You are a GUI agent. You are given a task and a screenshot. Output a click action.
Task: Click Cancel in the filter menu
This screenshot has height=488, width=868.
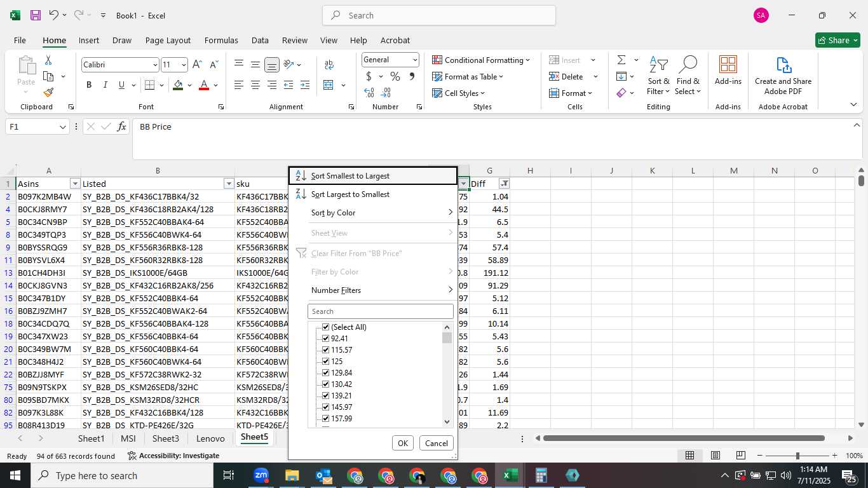(x=436, y=444)
